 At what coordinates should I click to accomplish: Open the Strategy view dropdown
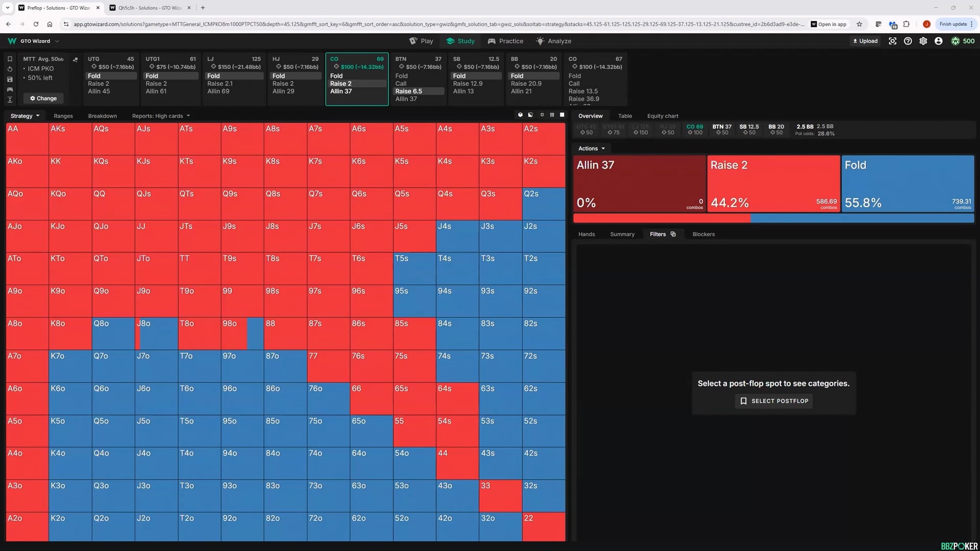pyautogui.click(x=24, y=116)
